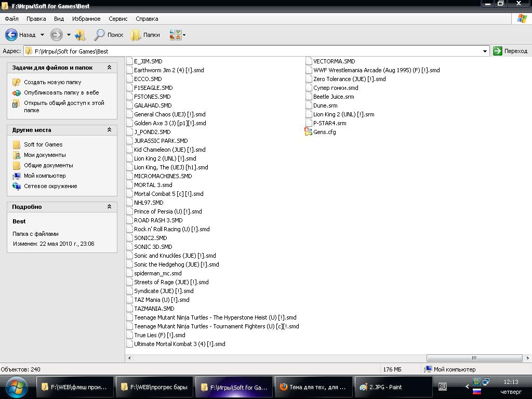Click Мой компьютер icon in sidebar
The width and height of the screenshot is (532, 399).
click(16, 176)
